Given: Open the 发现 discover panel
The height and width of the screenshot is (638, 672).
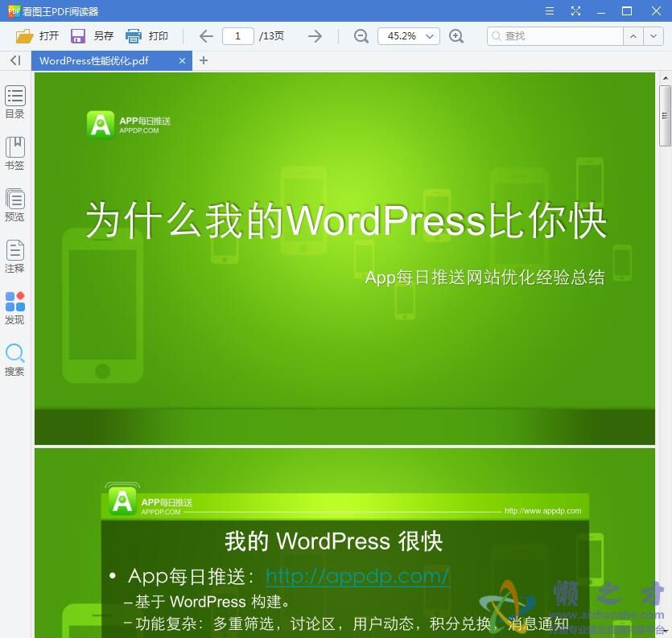Looking at the screenshot, I should pos(14,307).
